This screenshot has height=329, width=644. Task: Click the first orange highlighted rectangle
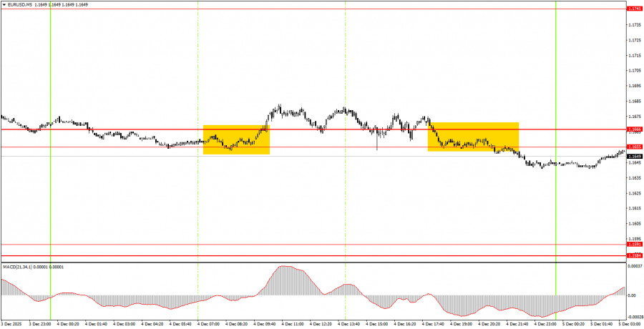tap(236, 139)
